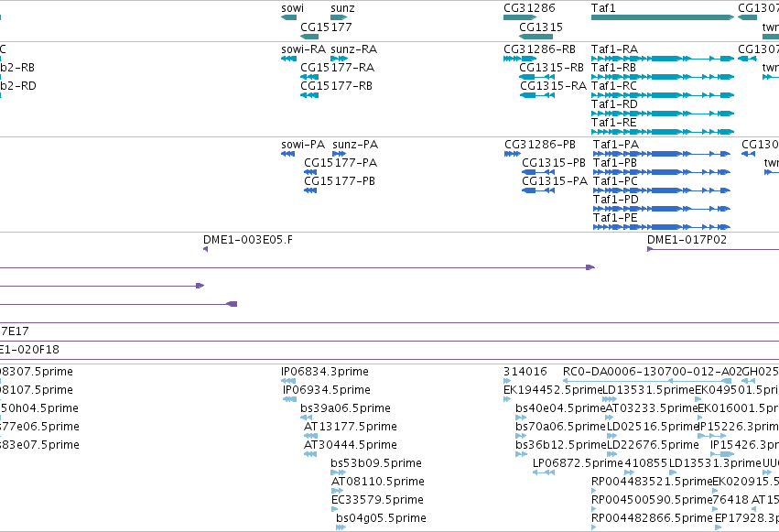The image size is (779, 532).
Task: Click EST bs40e04.5prime
Action: click(560, 408)
